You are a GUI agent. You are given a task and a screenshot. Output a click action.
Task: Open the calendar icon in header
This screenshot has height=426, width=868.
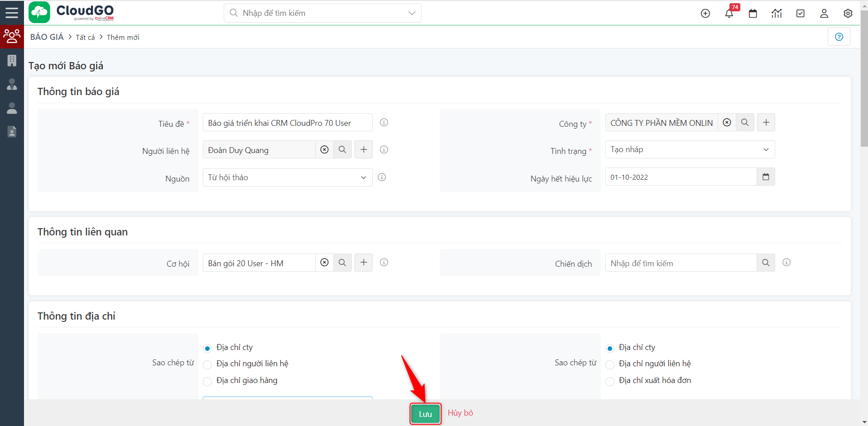coord(753,14)
